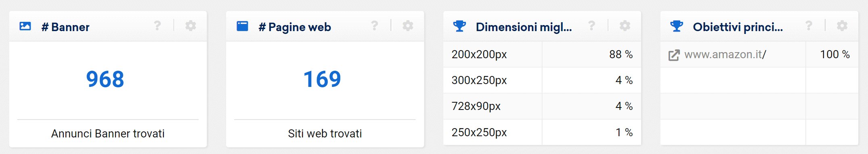
Task: Click the trophy icon beside Obiettivi princi...
Action: coord(677,26)
